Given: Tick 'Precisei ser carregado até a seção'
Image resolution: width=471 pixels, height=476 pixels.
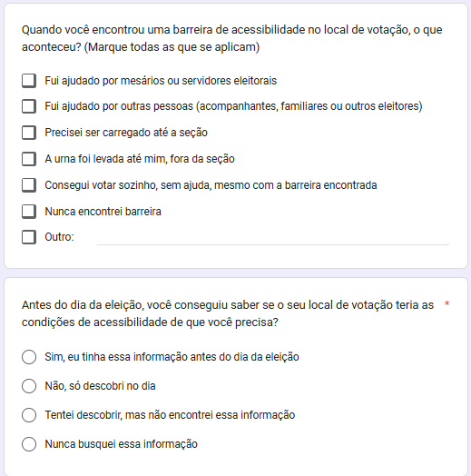Looking at the screenshot, I should (x=29, y=133).
